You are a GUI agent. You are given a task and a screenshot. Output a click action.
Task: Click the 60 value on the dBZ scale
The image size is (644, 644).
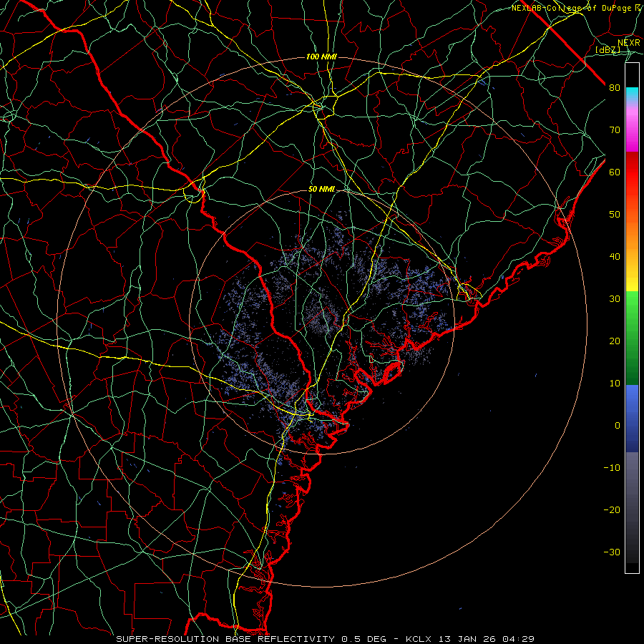point(615,172)
